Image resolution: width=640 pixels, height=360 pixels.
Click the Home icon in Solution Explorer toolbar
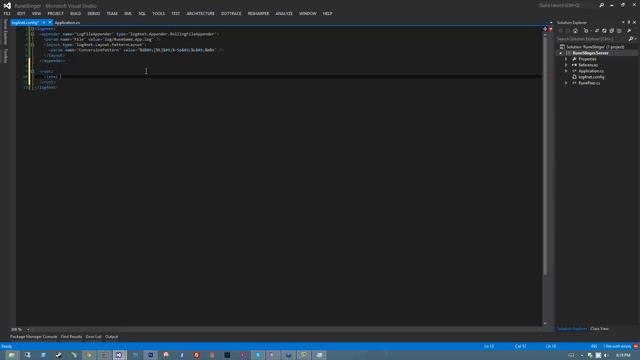pos(575,31)
